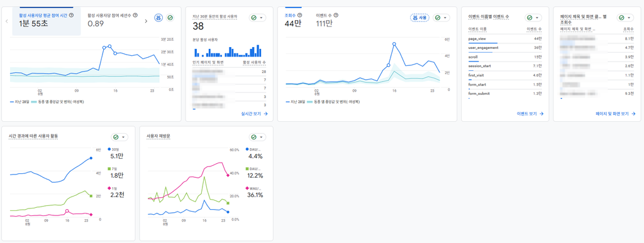Image resolution: width=644 pixels, height=243 pixels.
Task: Open status dropdown in 사용자 재방문 card
Action: pos(257,137)
